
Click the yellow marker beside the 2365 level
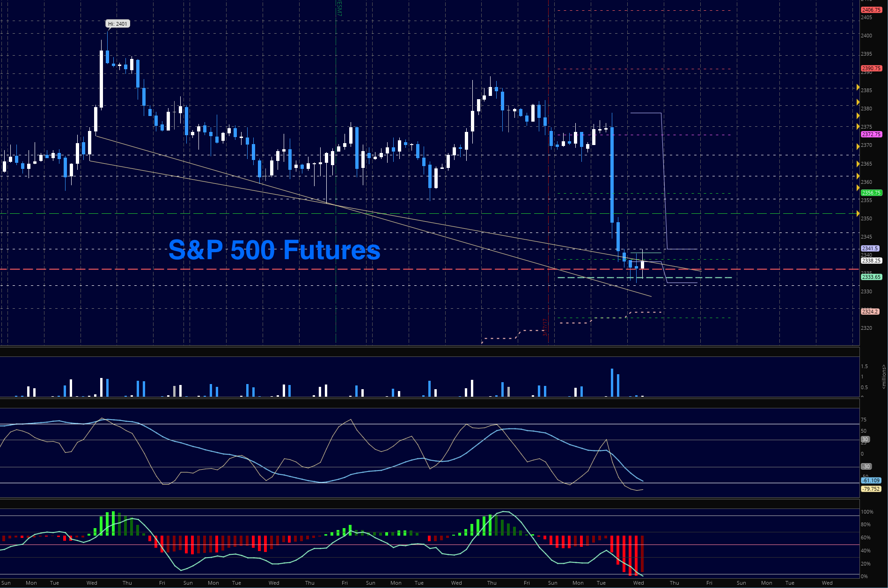tap(858, 164)
